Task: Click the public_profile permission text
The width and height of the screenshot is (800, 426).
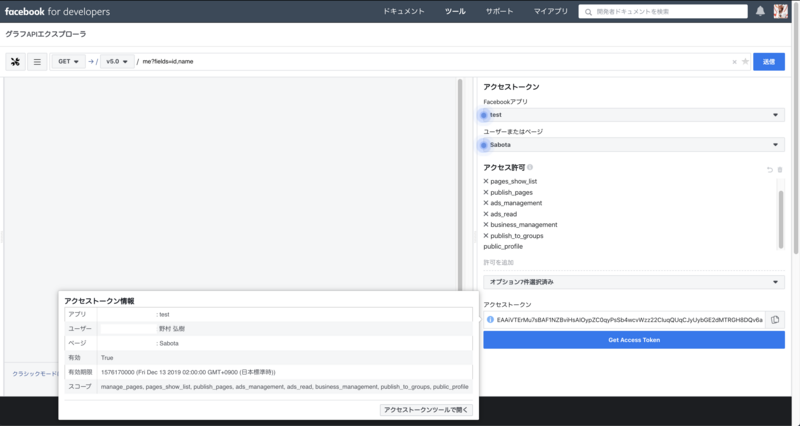Action: (x=503, y=246)
